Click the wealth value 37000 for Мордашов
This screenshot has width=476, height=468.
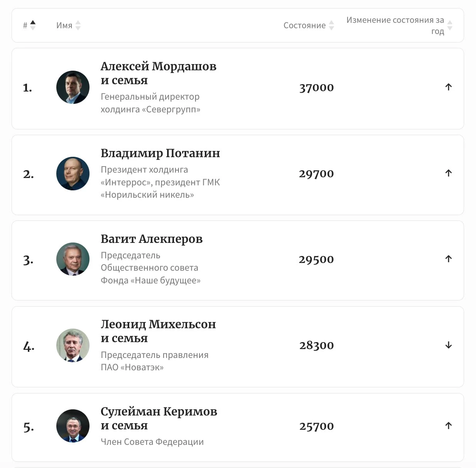coord(316,87)
